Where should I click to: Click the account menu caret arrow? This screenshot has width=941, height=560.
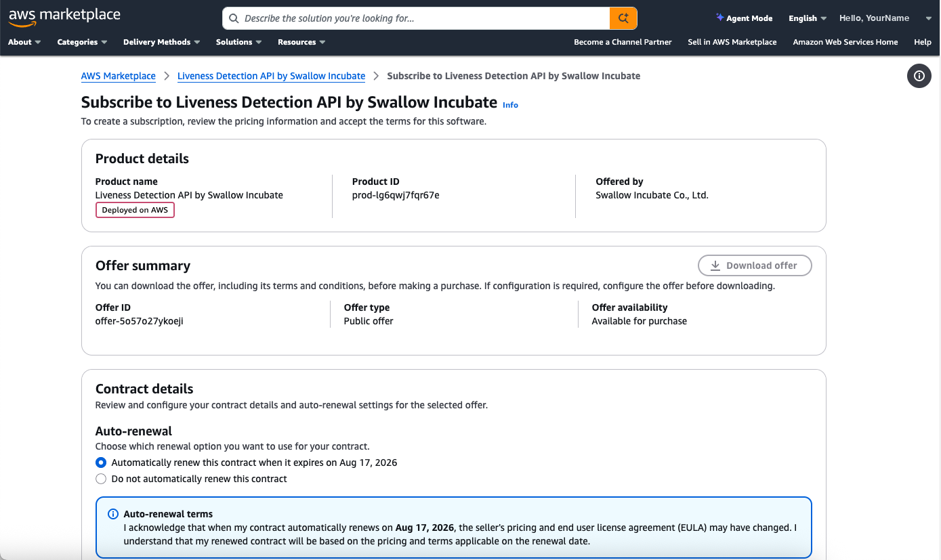point(928,18)
